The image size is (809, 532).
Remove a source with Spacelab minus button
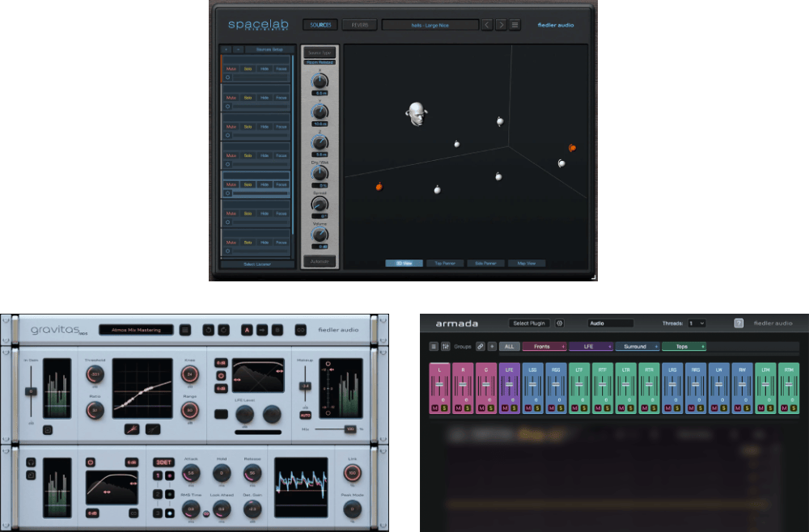coord(239,49)
